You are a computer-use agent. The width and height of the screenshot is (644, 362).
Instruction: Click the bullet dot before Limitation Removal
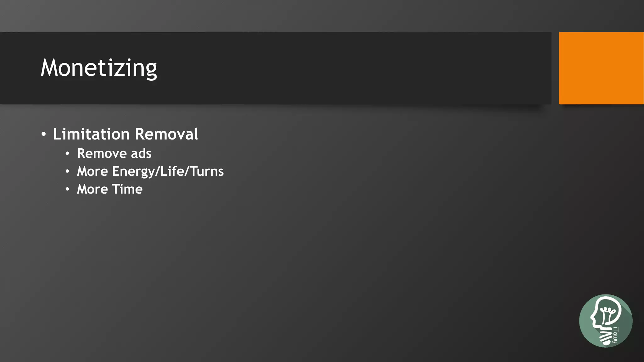pyautogui.click(x=44, y=134)
